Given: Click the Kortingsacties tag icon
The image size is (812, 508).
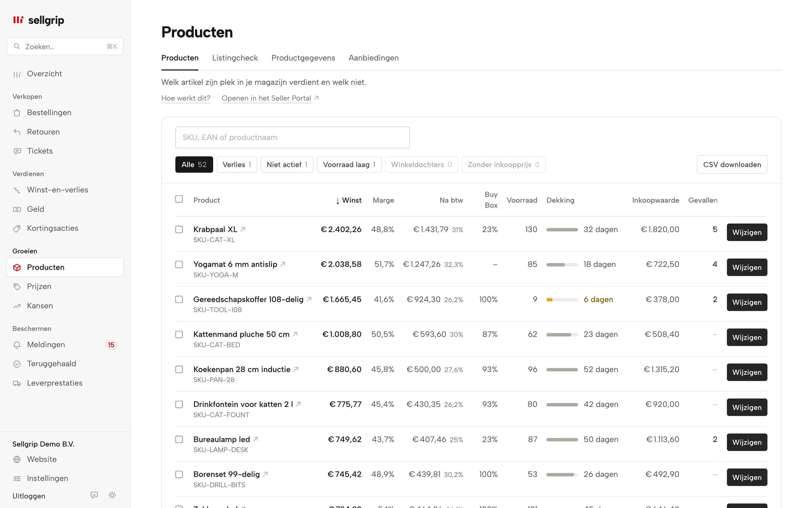Looking at the screenshot, I should tap(17, 229).
